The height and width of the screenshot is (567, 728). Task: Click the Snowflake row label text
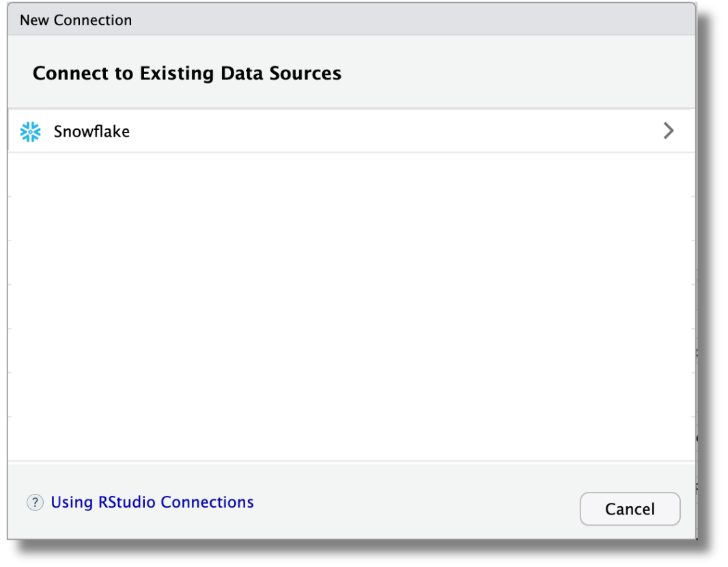[92, 131]
